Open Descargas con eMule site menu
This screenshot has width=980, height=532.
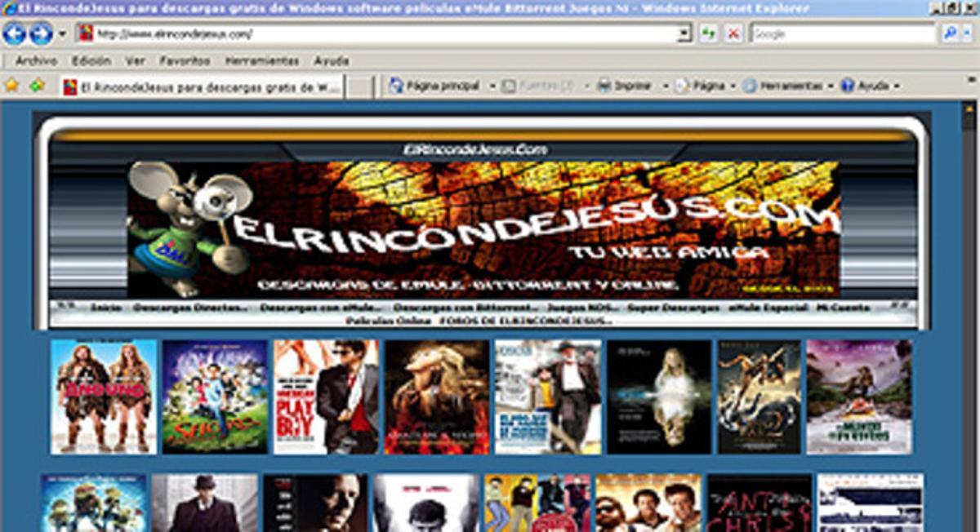(320, 308)
